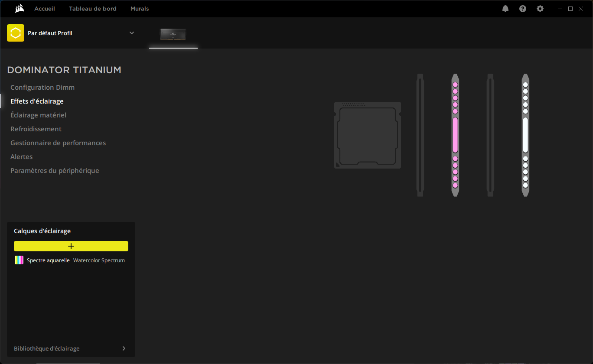Minimize the iCUE window
The image size is (593, 364).
coord(560,9)
